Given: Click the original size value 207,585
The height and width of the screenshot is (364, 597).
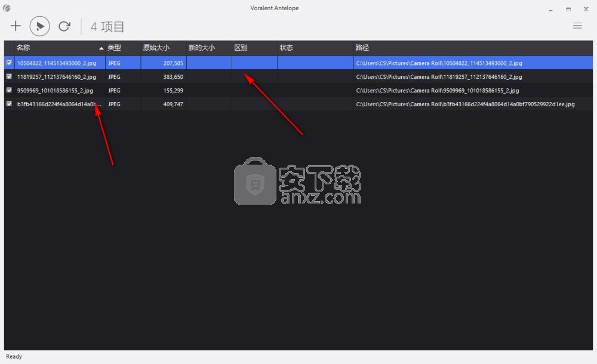Looking at the screenshot, I should 173,63.
